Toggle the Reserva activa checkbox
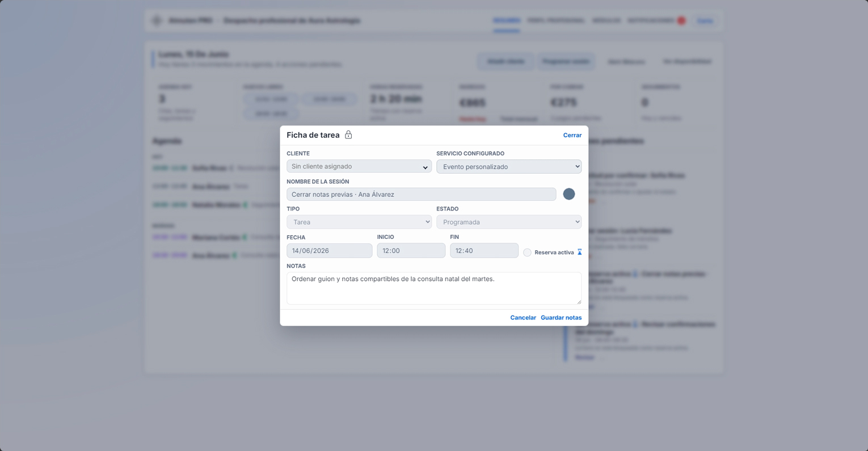 click(x=527, y=252)
